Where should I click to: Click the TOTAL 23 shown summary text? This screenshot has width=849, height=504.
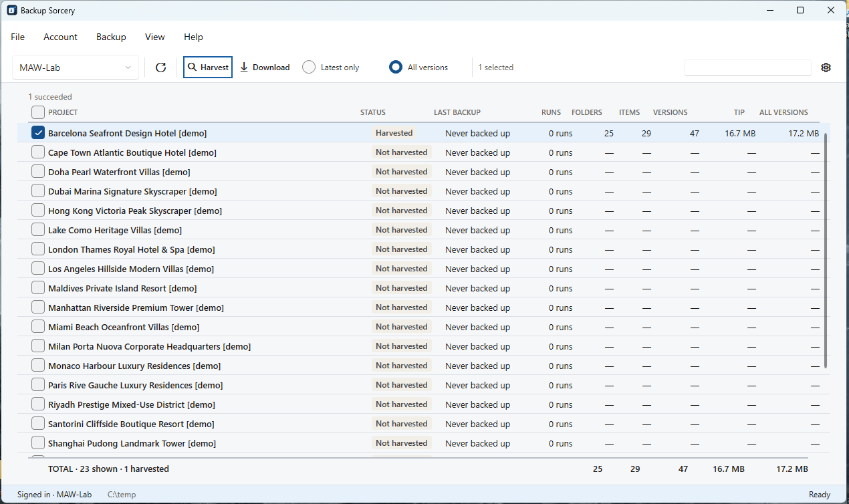tap(108, 469)
